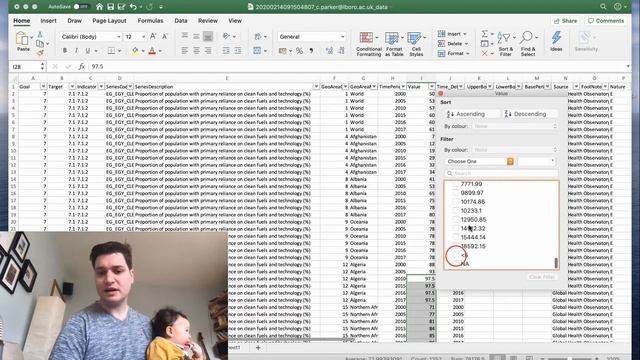Align text left in cell

(x=184, y=51)
